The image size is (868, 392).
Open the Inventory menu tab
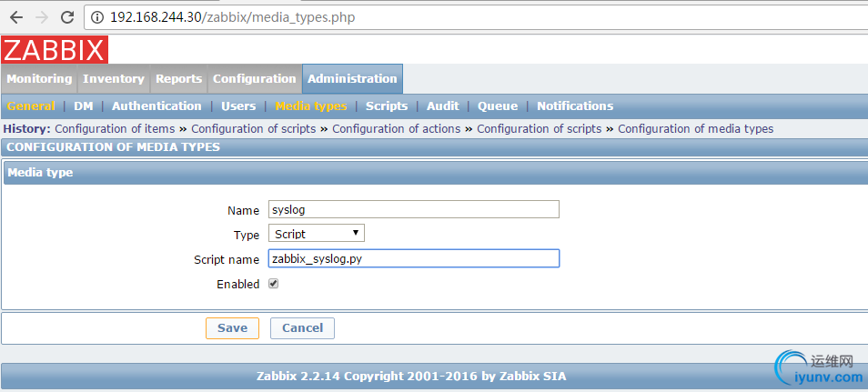[114, 79]
